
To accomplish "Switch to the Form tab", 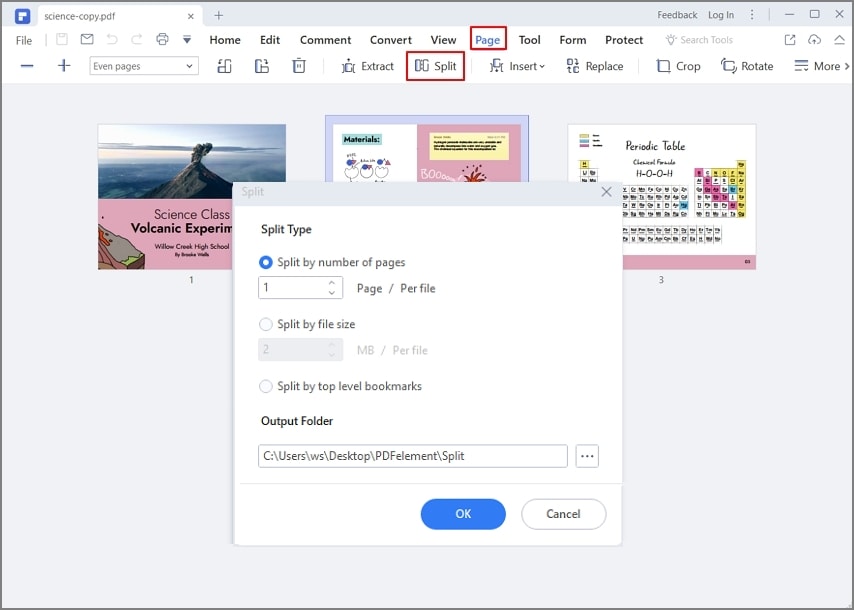I will pyautogui.click(x=573, y=40).
